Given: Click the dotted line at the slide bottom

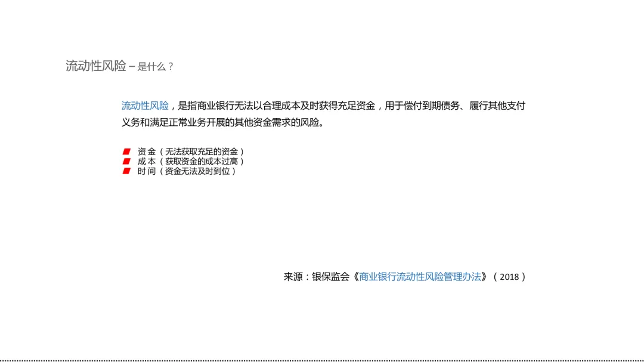Looking at the screenshot, I should [x=322, y=361].
